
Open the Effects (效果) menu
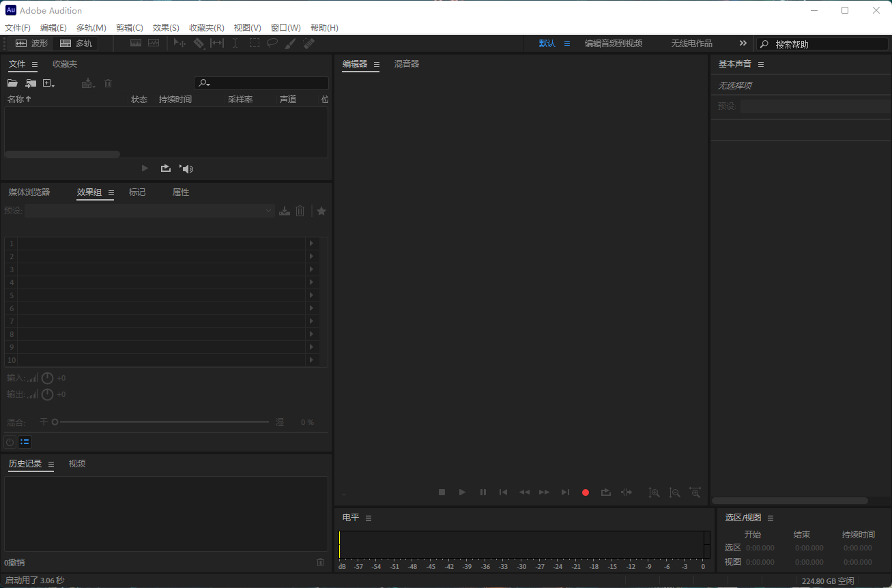tap(166, 28)
